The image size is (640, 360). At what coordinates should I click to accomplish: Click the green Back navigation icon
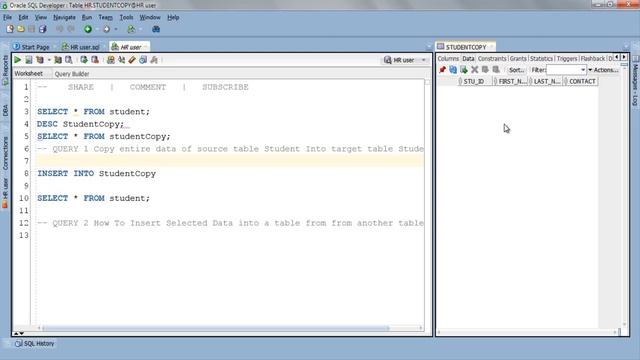pyautogui.click(x=88, y=29)
